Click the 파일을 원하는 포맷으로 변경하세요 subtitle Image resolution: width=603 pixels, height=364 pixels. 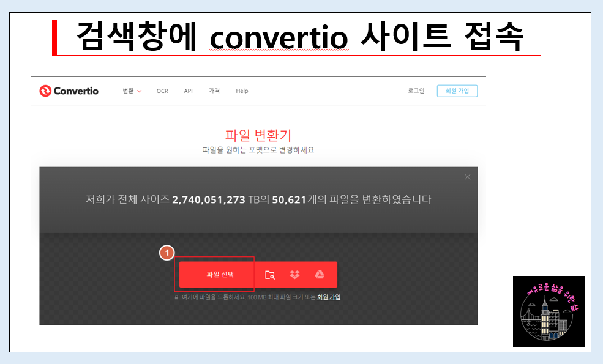[x=258, y=150]
